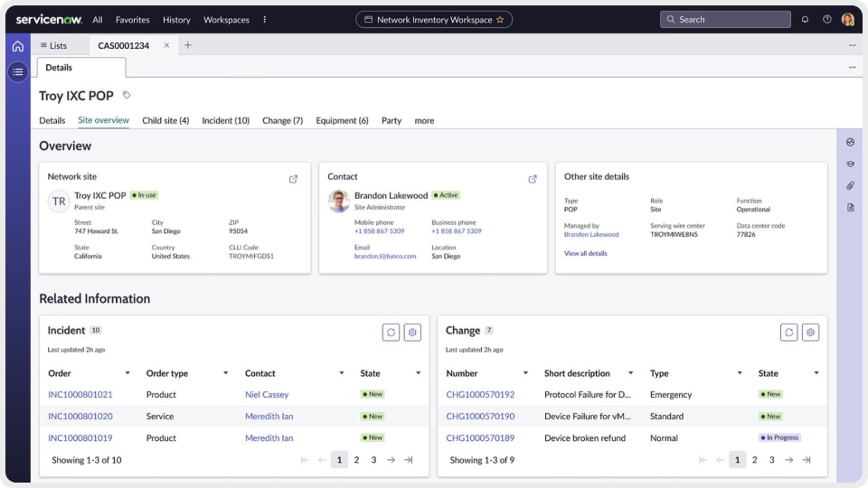Go to page 2 of Incident list
The height and width of the screenshot is (488, 868).
click(x=356, y=460)
